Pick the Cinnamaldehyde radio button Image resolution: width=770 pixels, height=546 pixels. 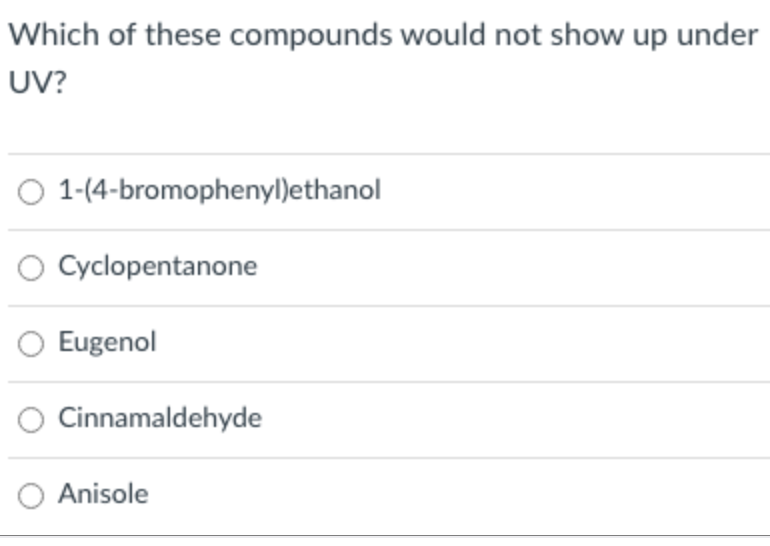pos(31,419)
